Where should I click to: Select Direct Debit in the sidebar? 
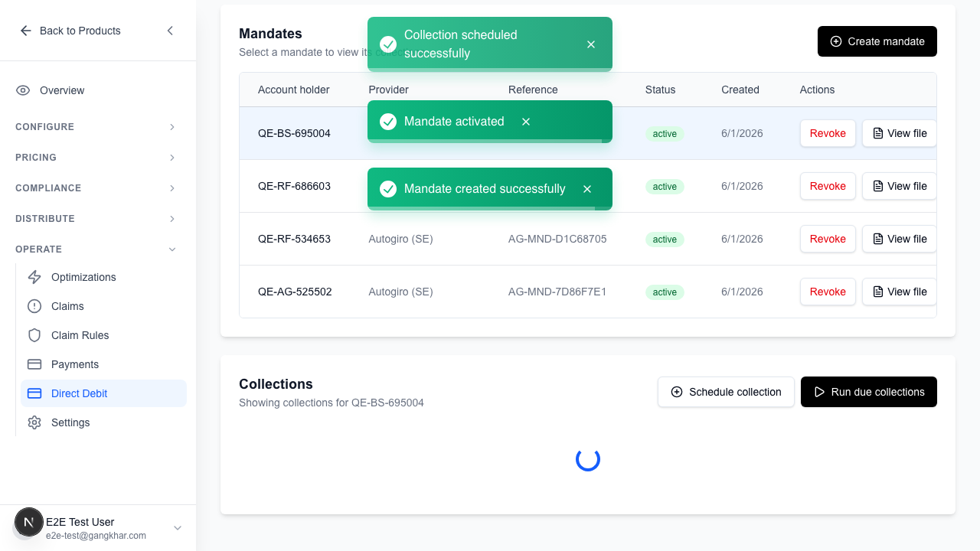(x=103, y=393)
